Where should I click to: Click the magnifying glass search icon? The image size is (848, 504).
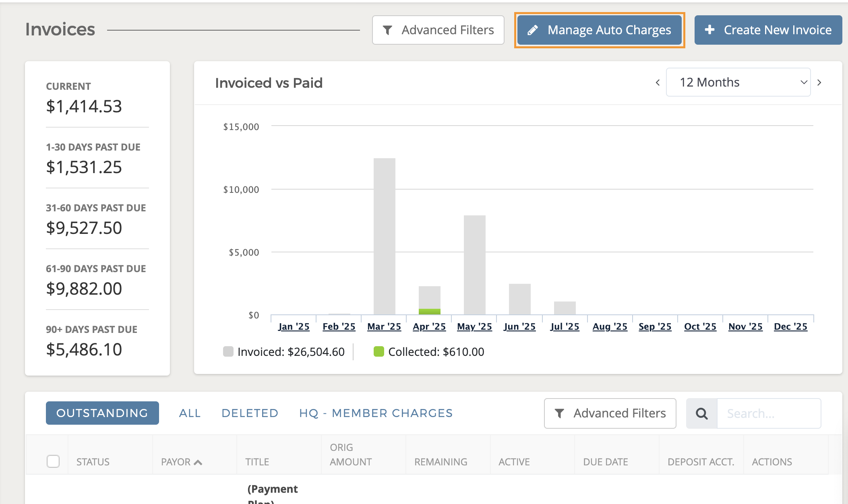701,413
